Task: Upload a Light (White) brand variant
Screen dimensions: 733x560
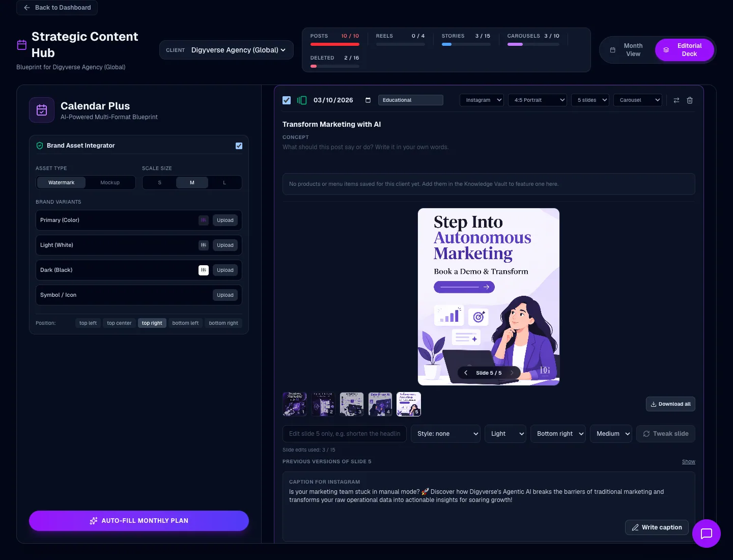Action: pos(225,245)
